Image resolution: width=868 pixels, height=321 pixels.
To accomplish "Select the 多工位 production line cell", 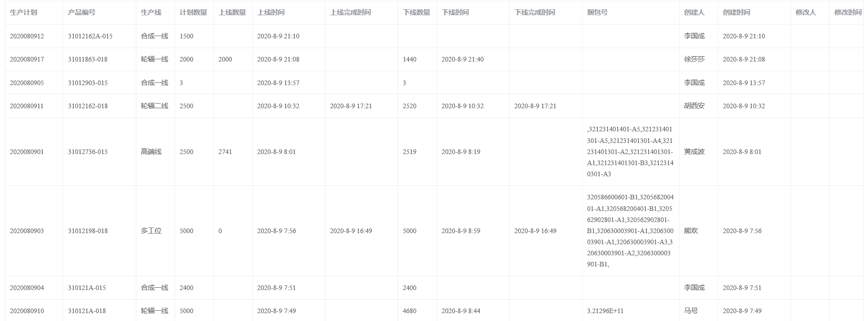I will (x=151, y=231).
